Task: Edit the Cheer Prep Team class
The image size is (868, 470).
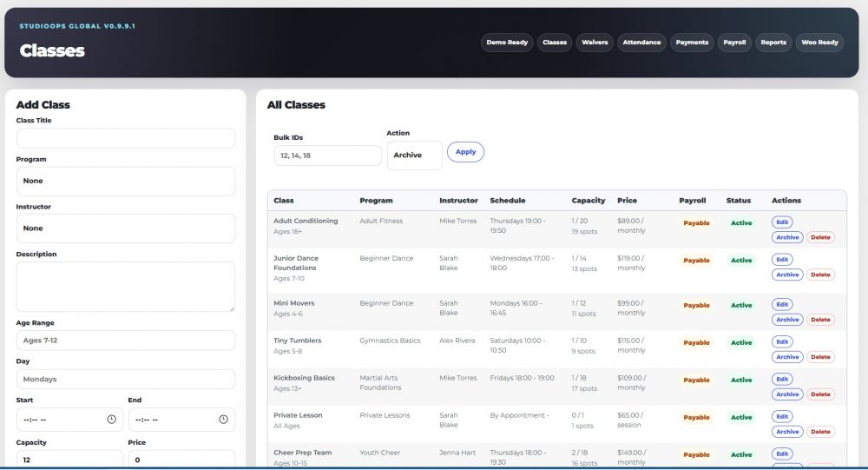Action: [782, 453]
